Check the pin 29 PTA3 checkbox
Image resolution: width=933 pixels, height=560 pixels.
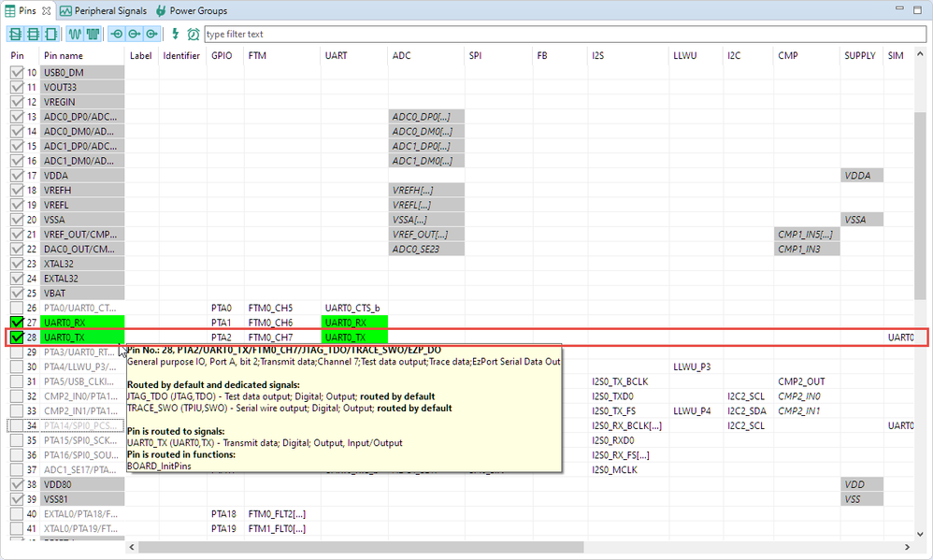click(17, 352)
